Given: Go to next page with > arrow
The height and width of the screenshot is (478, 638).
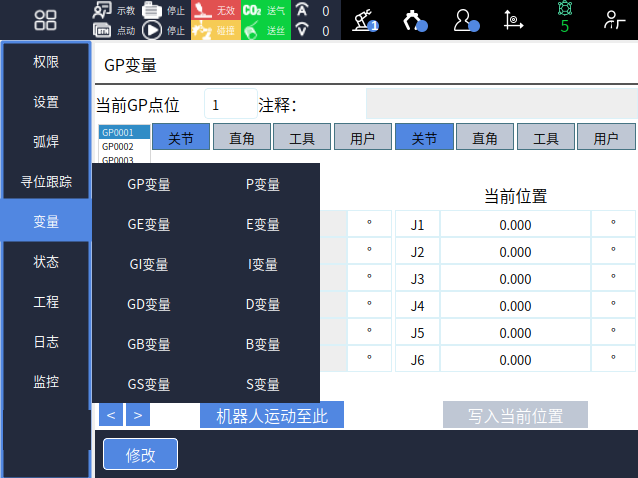Looking at the screenshot, I should (137, 415).
